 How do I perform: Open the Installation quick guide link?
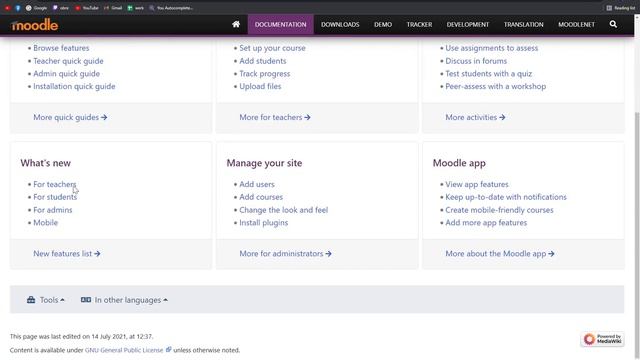tap(74, 86)
